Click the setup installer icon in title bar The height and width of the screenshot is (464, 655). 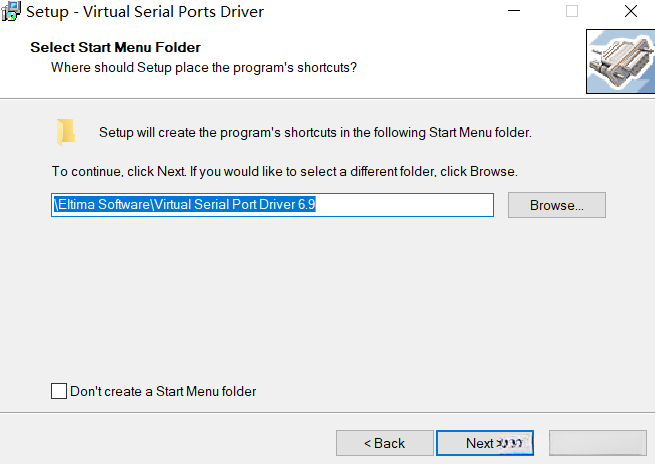[12, 12]
